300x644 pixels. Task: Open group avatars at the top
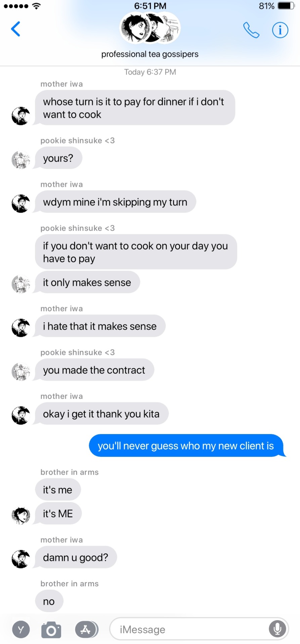pyautogui.click(x=150, y=28)
